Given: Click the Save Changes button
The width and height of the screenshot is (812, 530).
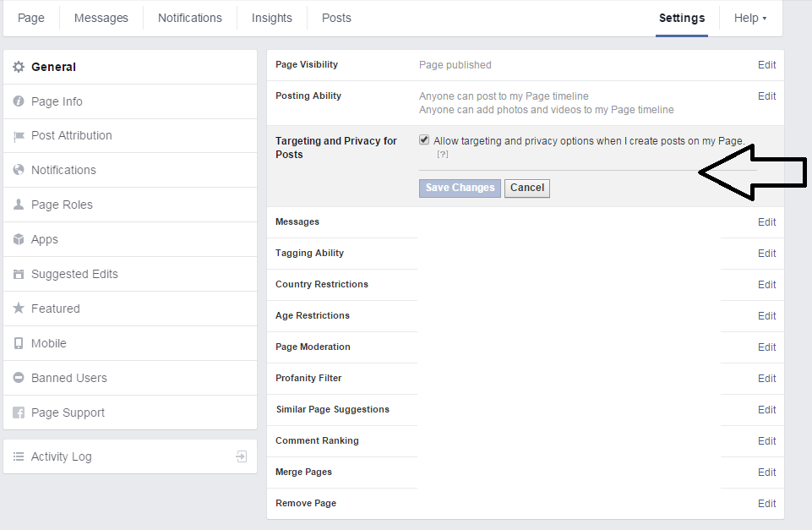Looking at the screenshot, I should click(460, 188).
